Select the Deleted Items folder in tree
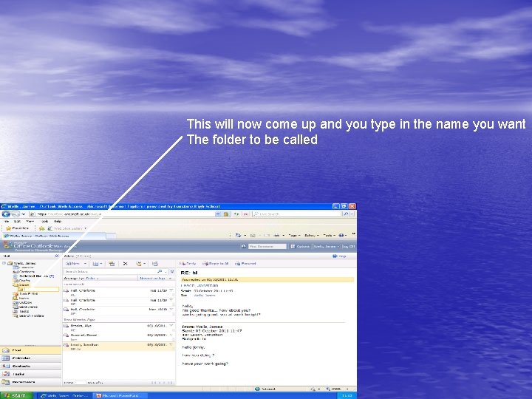Viewport: 532px width, 399px height. click(x=33, y=276)
